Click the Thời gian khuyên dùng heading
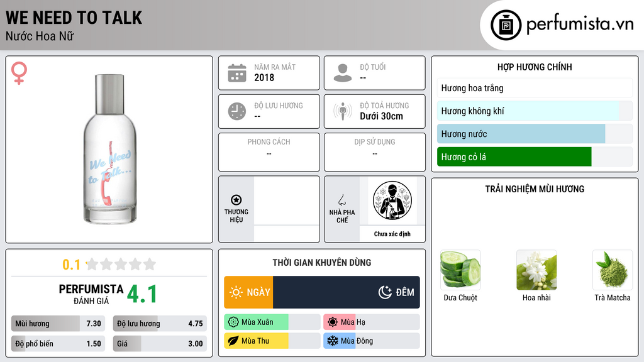The height and width of the screenshot is (362, 644). 322,262
